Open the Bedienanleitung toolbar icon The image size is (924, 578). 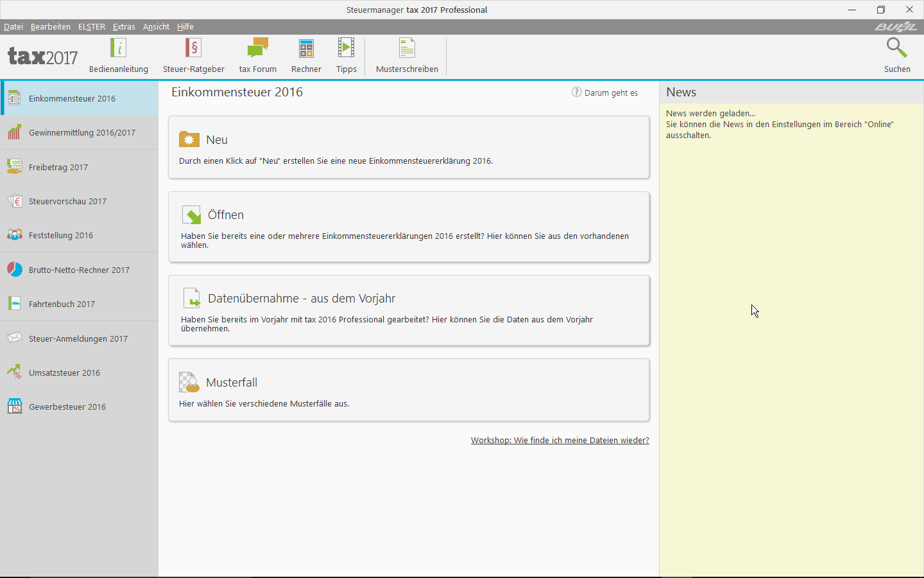(x=119, y=49)
